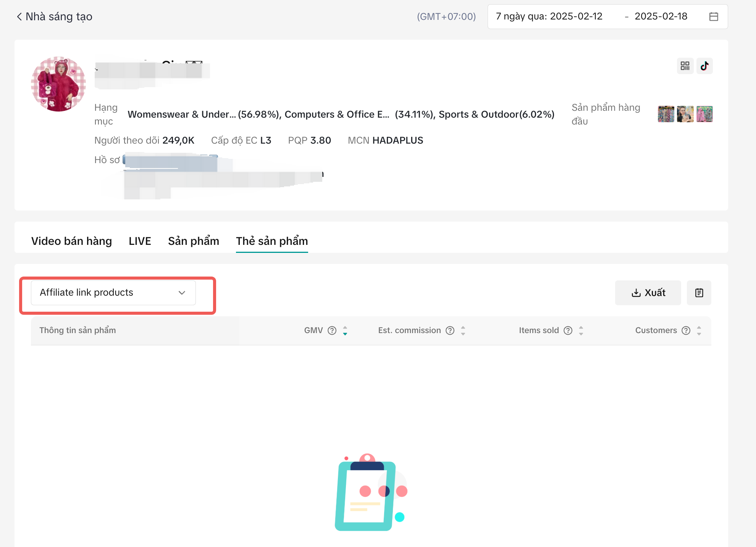The image size is (756, 547).
Task: Switch to Video bán hàng tab
Action: (71, 241)
